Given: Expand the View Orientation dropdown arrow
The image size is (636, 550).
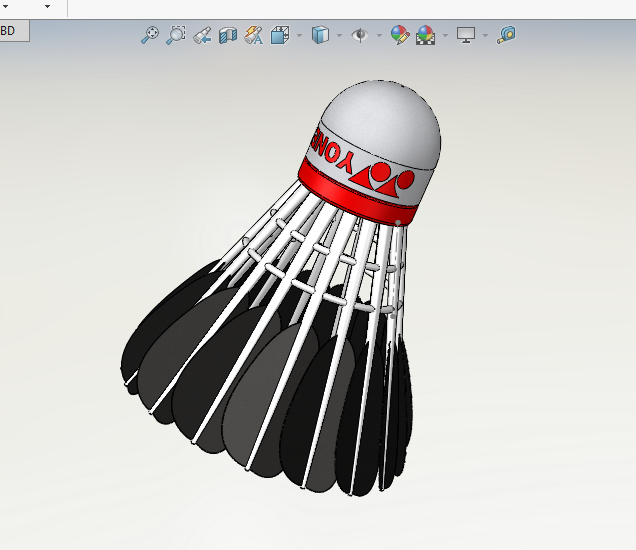Looking at the screenshot, I should [x=299, y=36].
